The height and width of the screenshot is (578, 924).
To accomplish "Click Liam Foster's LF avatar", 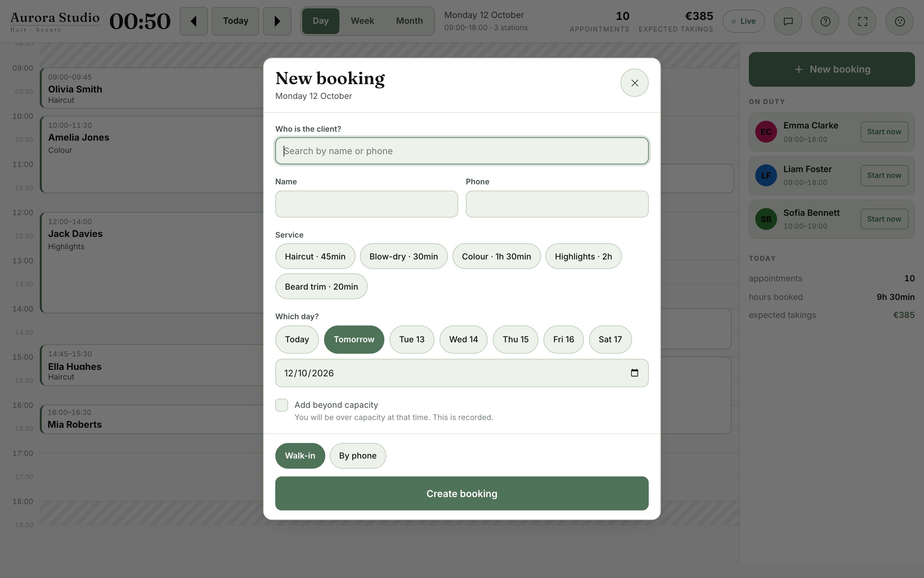I will 766,175.
